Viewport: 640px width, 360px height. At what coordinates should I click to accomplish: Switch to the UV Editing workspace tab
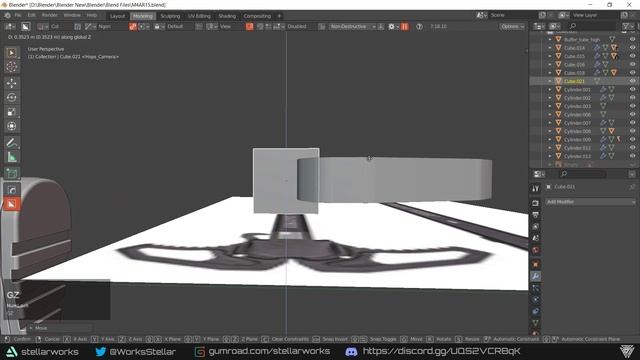[199, 16]
